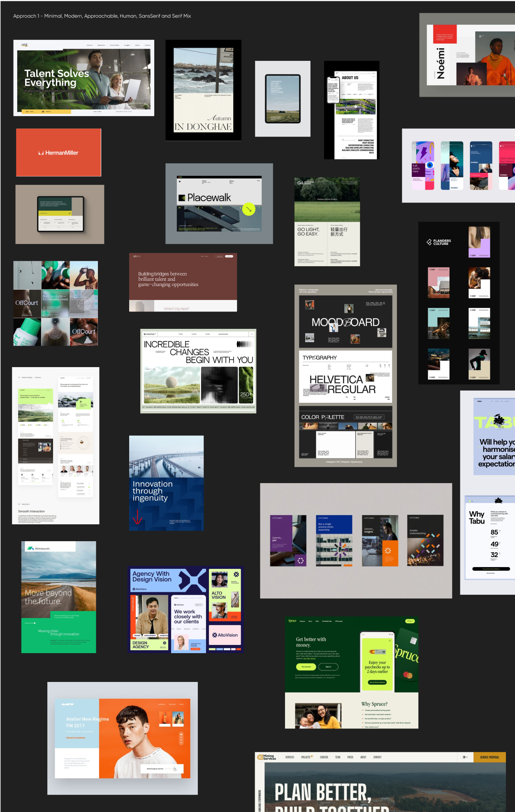Select the tablet with landscape photo on gray card

click(x=283, y=99)
